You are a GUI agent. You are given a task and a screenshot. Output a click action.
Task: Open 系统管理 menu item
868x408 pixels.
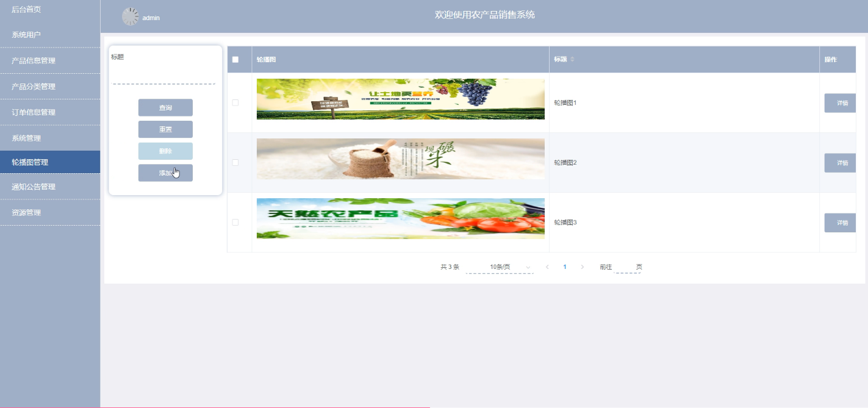50,138
